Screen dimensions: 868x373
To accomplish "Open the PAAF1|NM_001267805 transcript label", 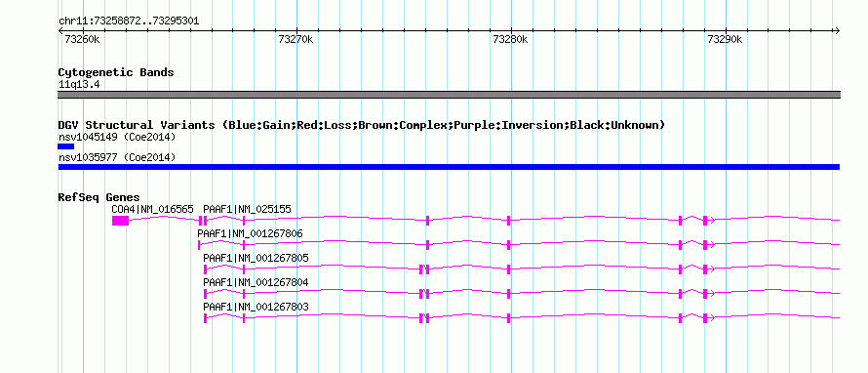I will click(256, 258).
